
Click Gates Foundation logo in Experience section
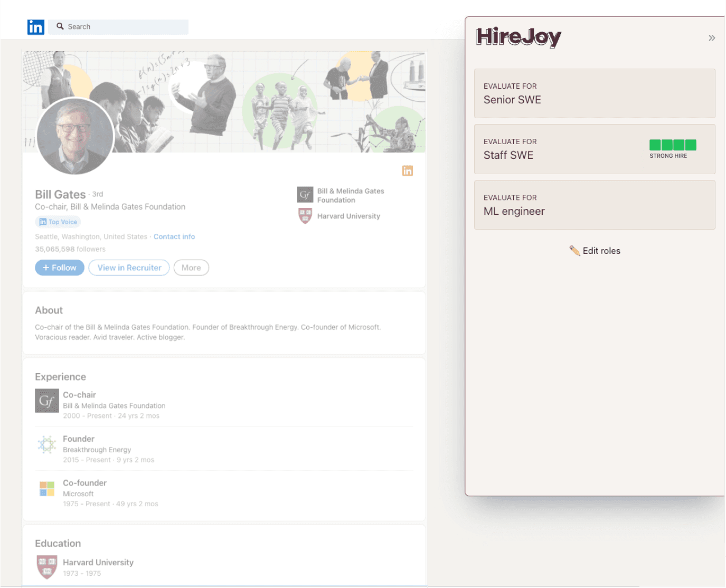click(47, 401)
